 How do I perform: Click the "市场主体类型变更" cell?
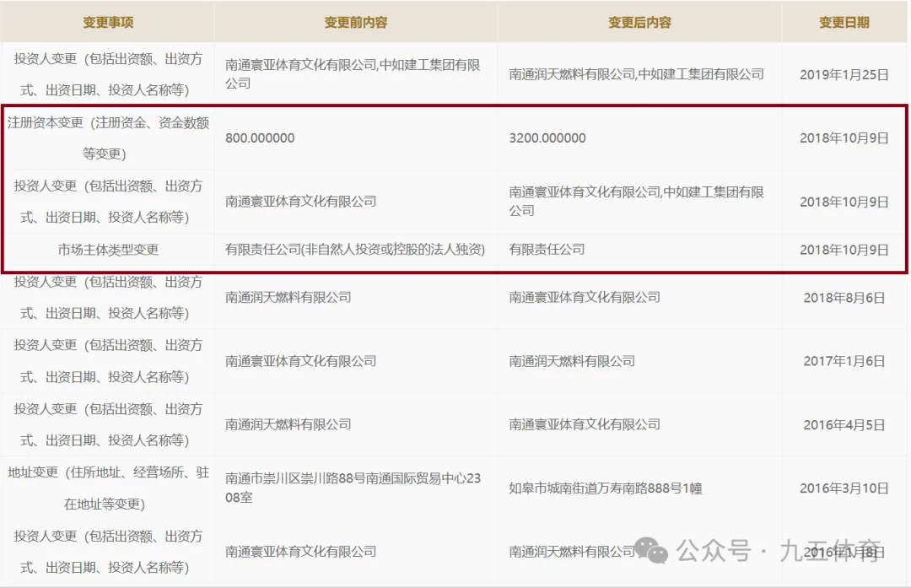coord(108,249)
